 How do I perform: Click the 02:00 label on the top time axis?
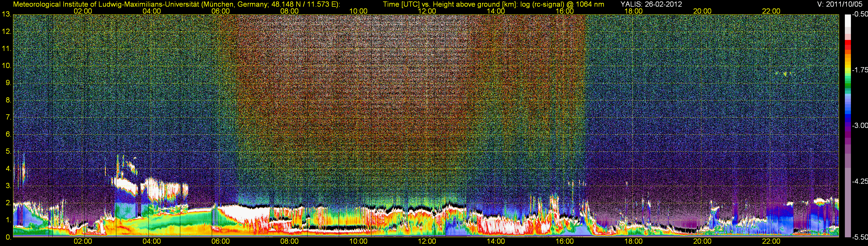click(83, 11)
